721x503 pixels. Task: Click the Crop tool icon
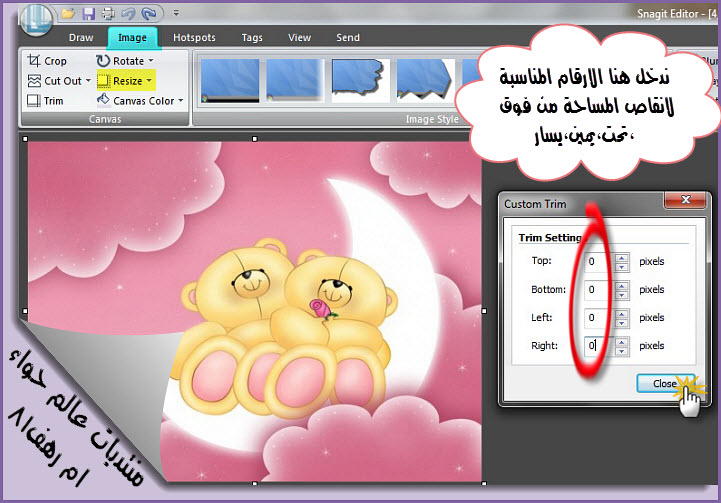point(33,61)
